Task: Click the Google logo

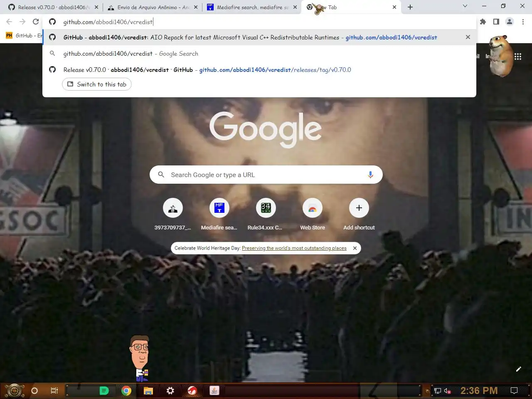Action: coord(266,129)
